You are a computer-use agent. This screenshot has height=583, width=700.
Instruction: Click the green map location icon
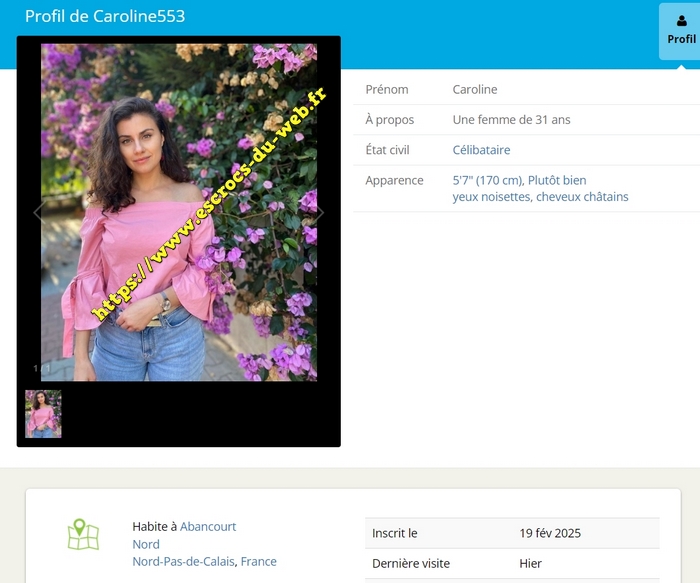pyautogui.click(x=83, y=534)
